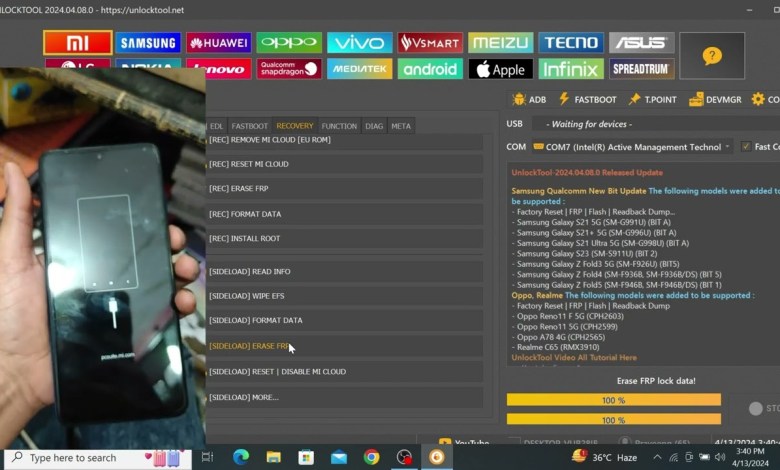Open the Mail app from the taskbar
This screenshot has height=470, width=780.
tap(339, 457)
